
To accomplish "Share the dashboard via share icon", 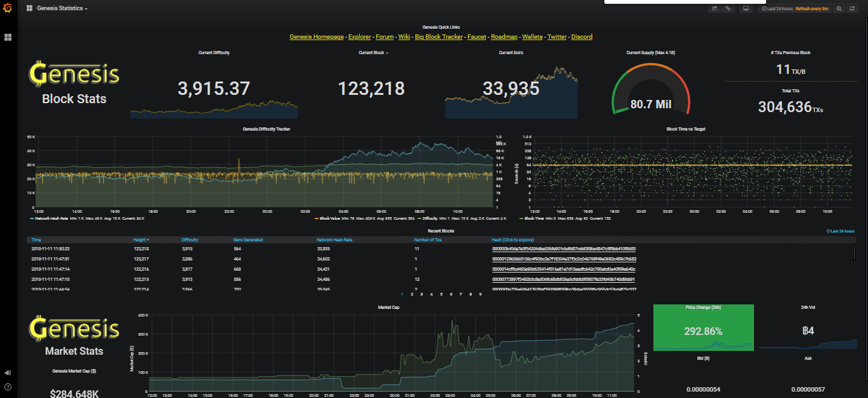I will [715, 8].
